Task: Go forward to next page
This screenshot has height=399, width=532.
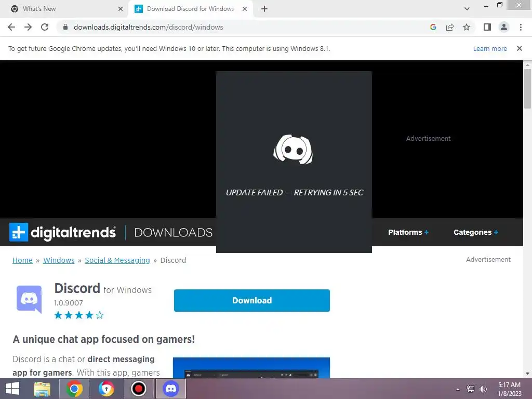Action: coord(28,27)
